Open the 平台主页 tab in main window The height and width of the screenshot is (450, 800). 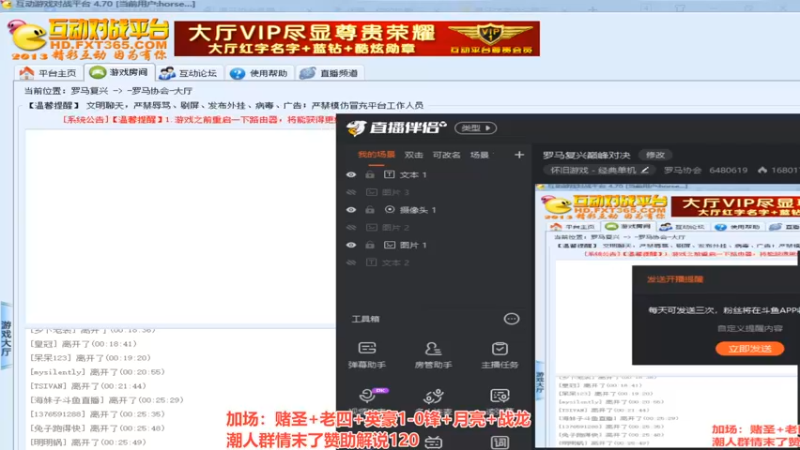point(47,73)
